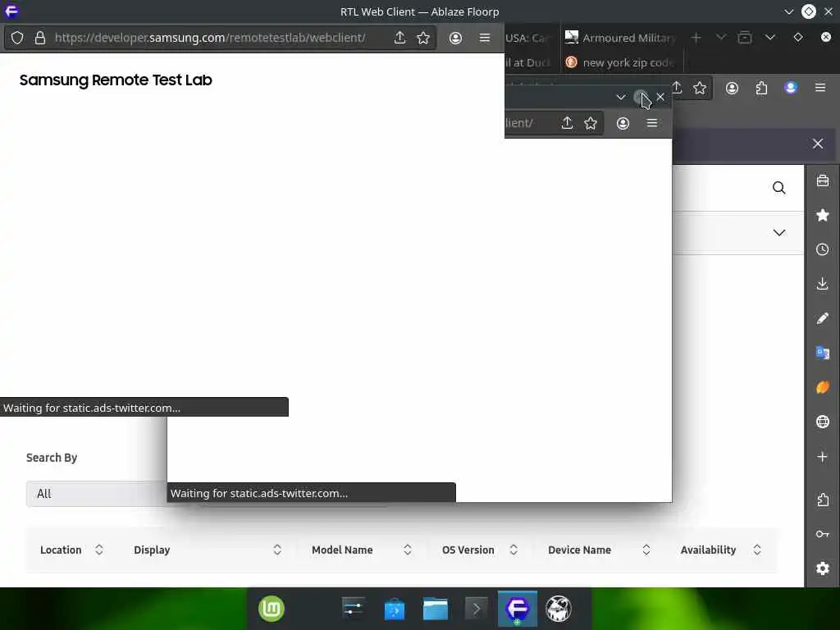Viewport: 840px width, 630px height.
Task: Open the globe web panel in sidebar
Action: coord(822,422)
